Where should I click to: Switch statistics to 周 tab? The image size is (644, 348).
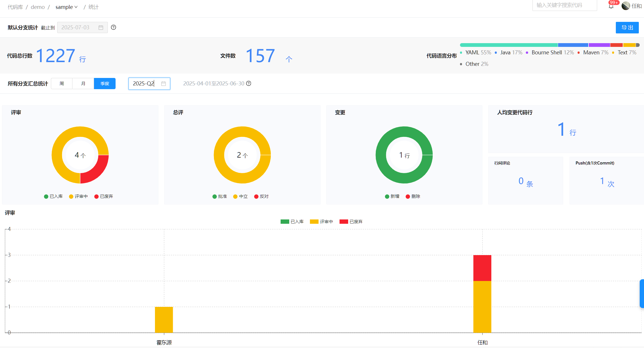click(62, 84)
